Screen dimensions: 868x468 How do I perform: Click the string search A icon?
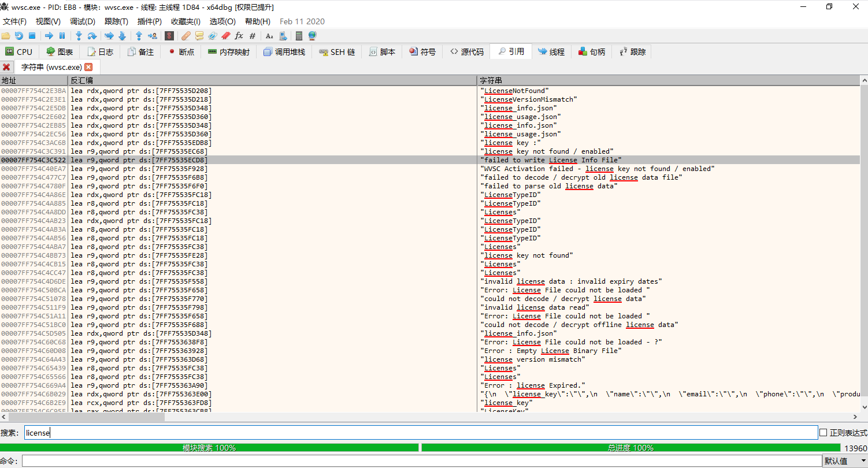coord(269,36)
